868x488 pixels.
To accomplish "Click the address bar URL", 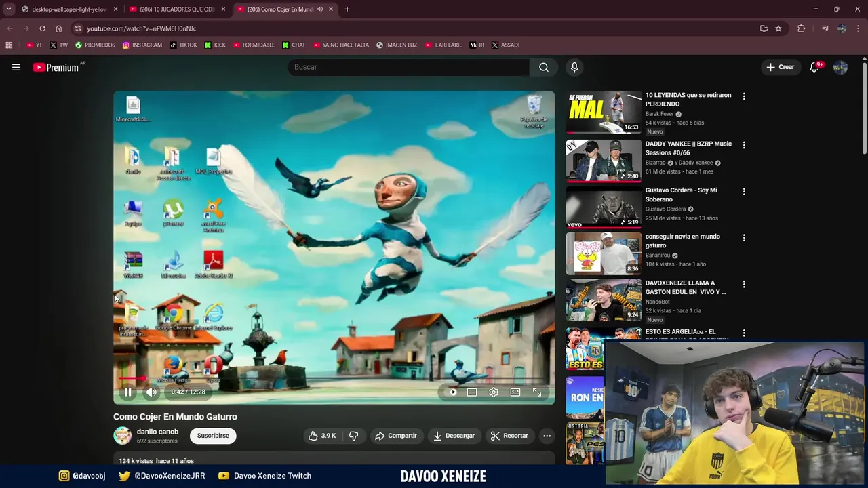I will click(141, 28).
